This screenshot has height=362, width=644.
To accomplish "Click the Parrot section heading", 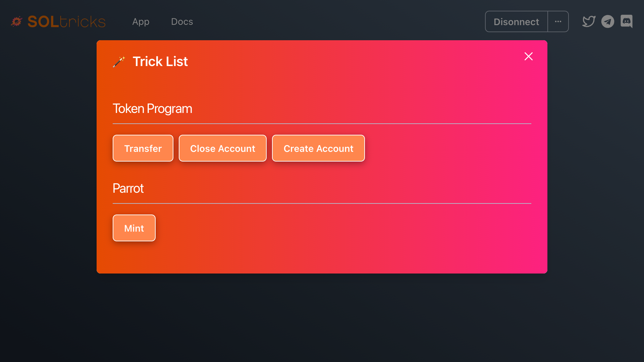I will click(128, 188).
